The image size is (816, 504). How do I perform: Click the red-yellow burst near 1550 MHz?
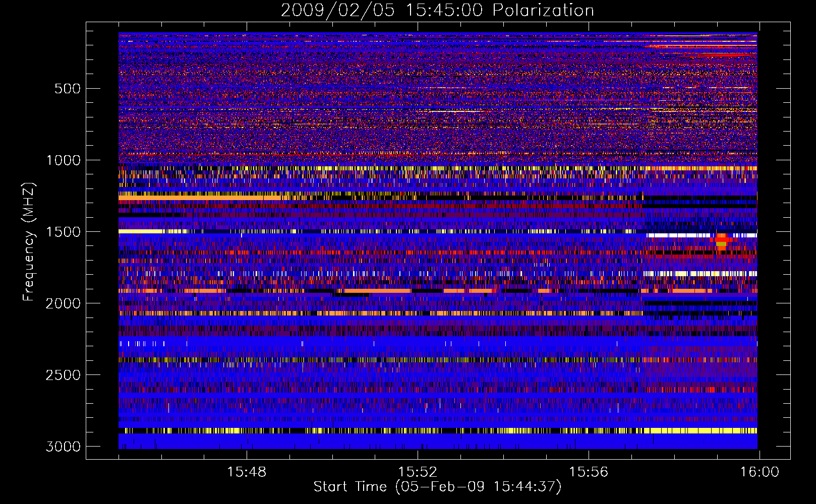tap(721, 242)
